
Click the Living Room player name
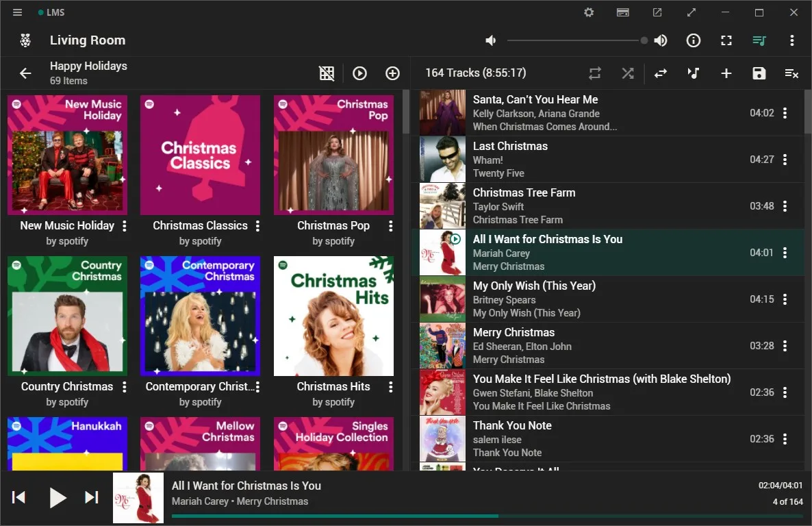[88, 40]
